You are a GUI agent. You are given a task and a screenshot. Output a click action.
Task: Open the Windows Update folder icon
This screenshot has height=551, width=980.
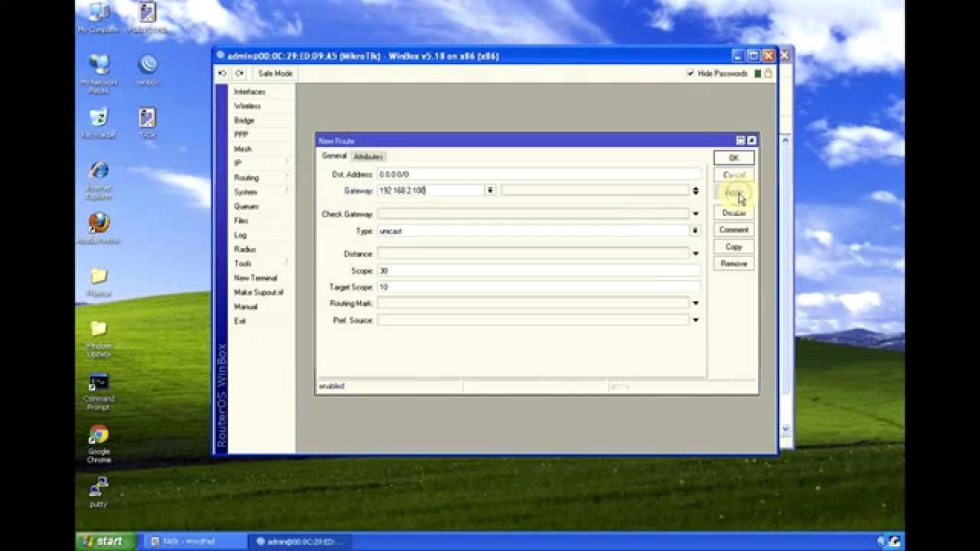coord(98,338)
